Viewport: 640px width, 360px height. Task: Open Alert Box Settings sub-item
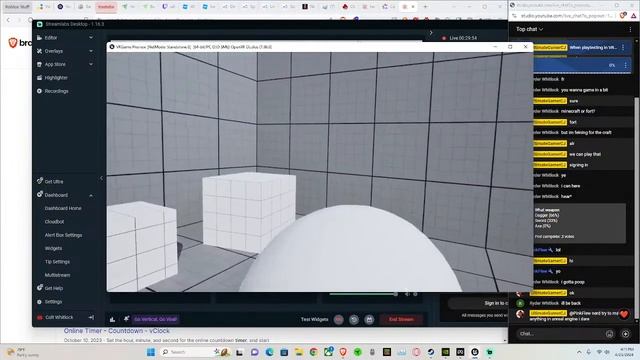click(63, 235)
